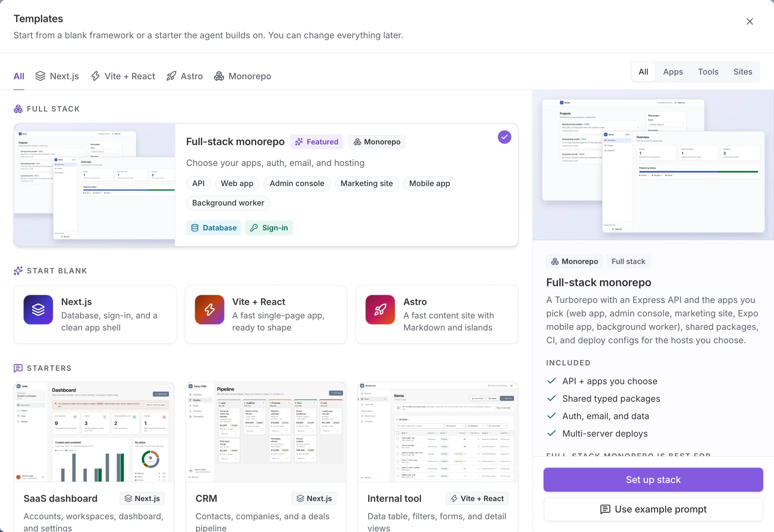Click the Next.js layers icon in tab bar

pos(40,76)
